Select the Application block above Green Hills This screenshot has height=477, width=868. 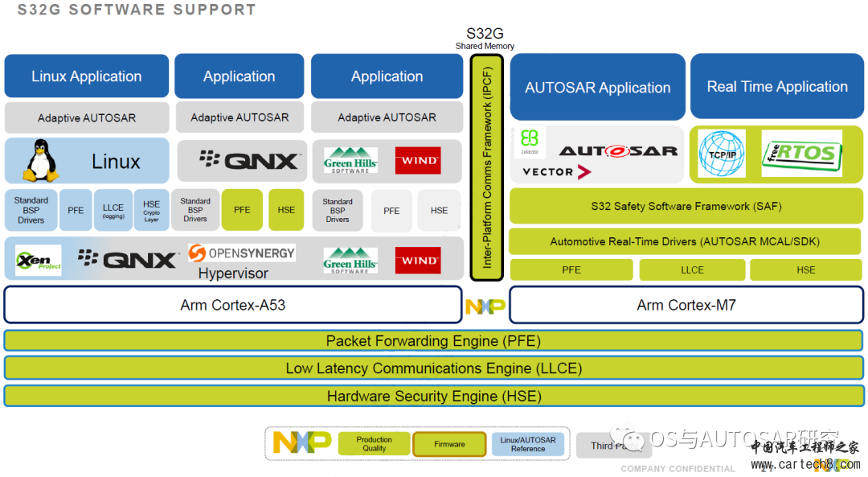click(387, 76)
